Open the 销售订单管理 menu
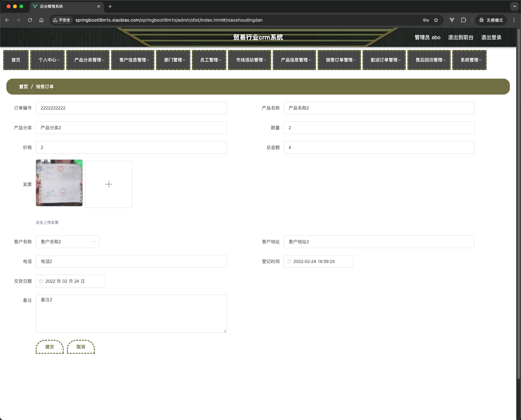Viewport: 521px width, 420px height. tap(339, 60)
